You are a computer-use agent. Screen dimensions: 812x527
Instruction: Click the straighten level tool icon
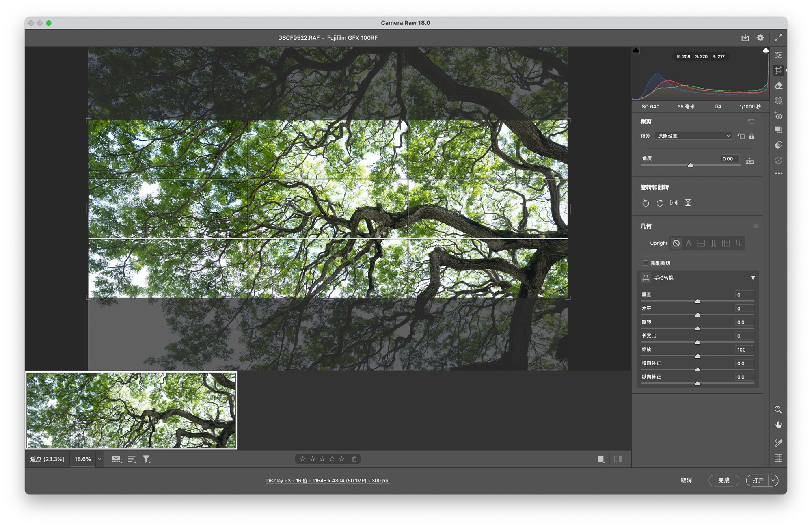[749, 161]
